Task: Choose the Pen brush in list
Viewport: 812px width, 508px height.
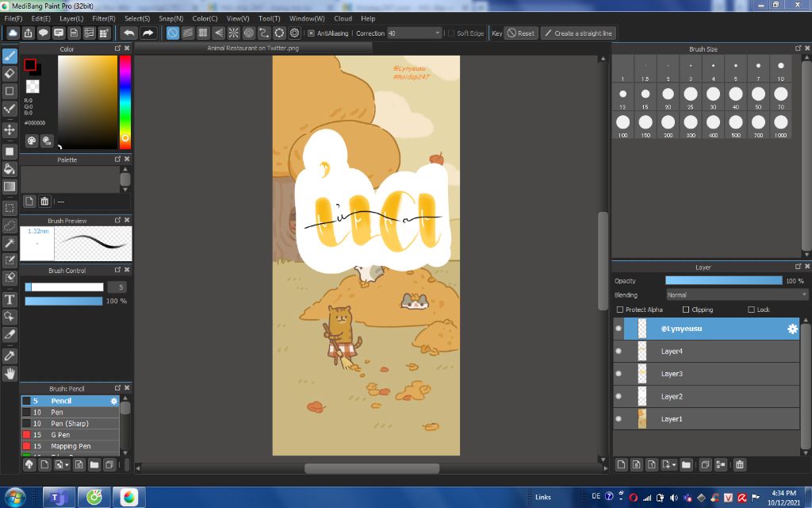Action: 70,412
